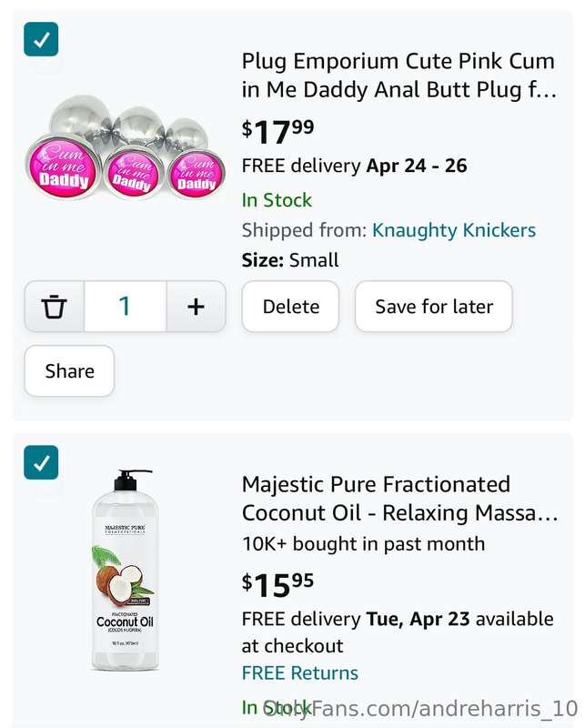The height and width of the screenshot is (728, 585).
Task: Click the Share button
Action: (x=70, y=371)
